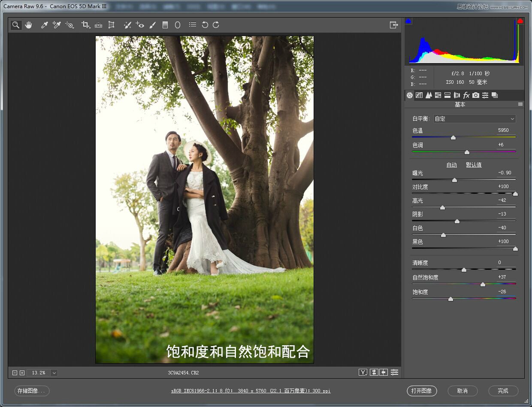Open the Basic panel options menu
The height and width of the screenshot is (407, 532).
point(520,104)
